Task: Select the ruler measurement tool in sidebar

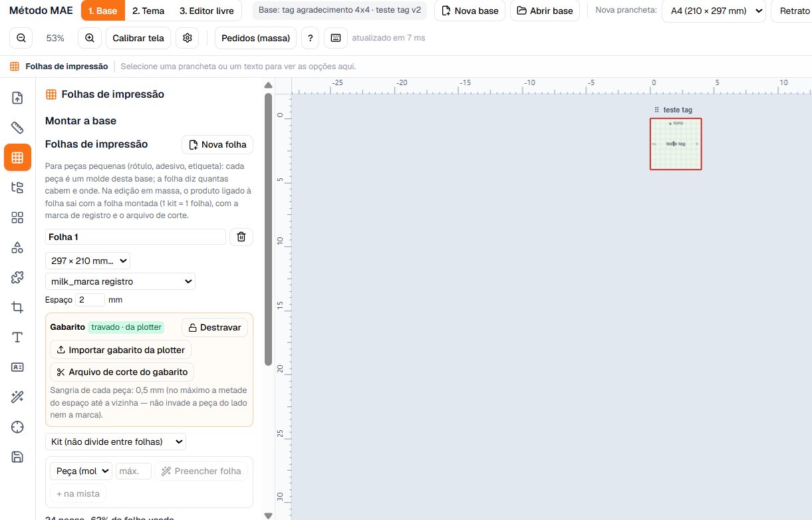Action: coord(18,128)
